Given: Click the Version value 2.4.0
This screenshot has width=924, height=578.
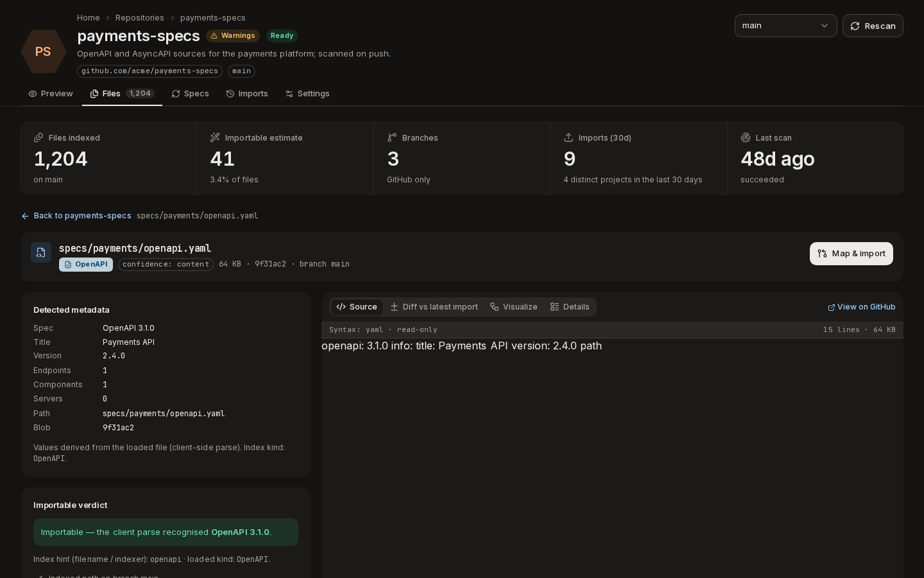Looking at the screenshot, I should tap(114, 356).
